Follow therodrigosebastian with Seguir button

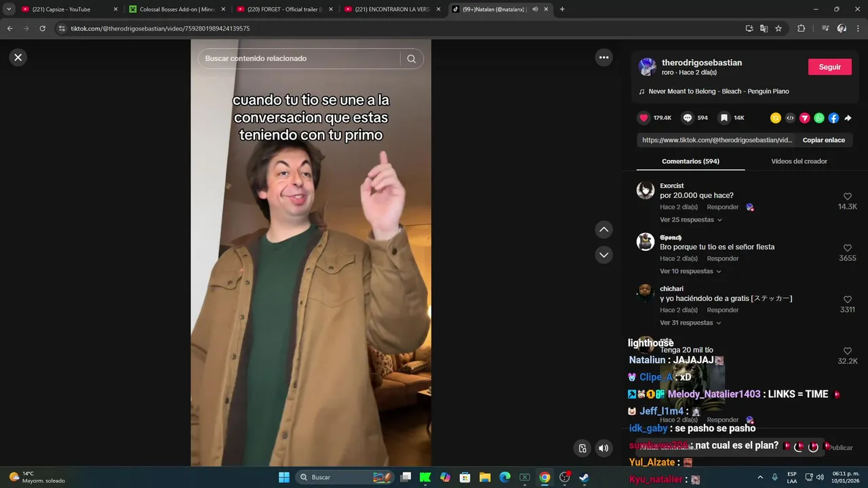(830, 67)
